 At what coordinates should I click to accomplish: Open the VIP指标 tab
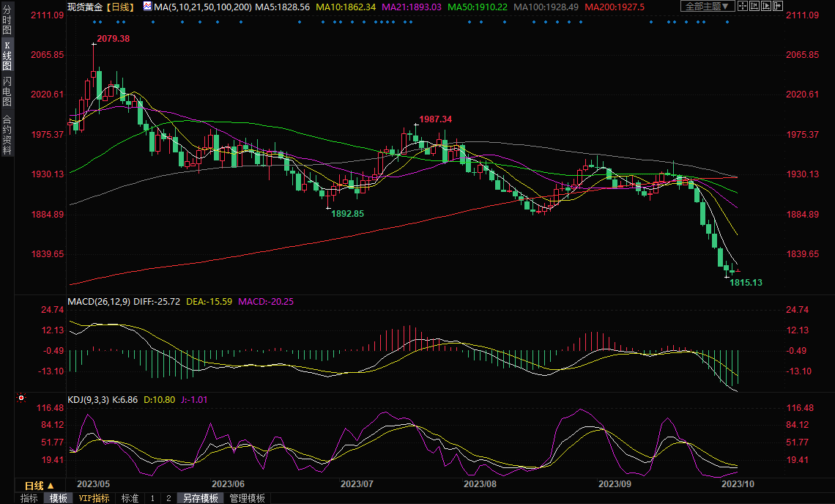(94, 498)
